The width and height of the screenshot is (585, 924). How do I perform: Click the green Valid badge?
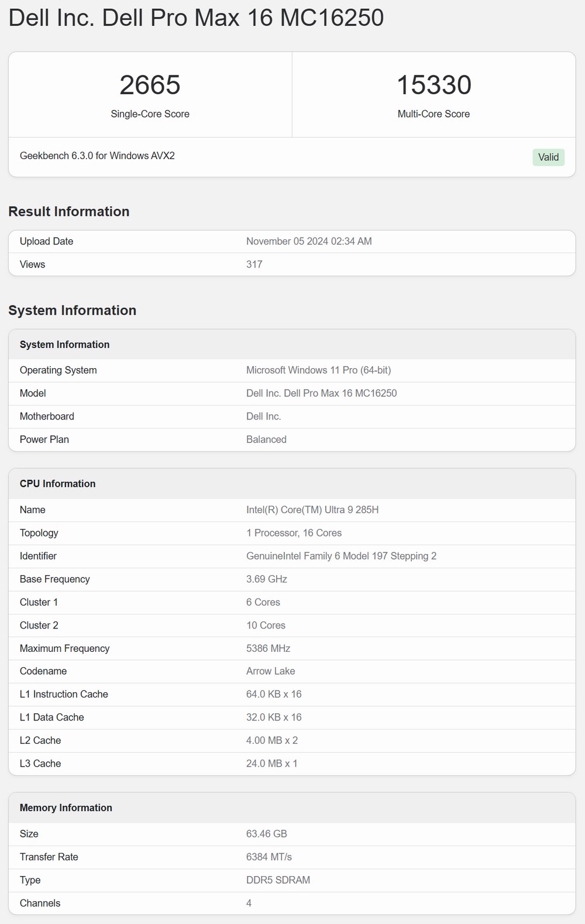(548, 157)
